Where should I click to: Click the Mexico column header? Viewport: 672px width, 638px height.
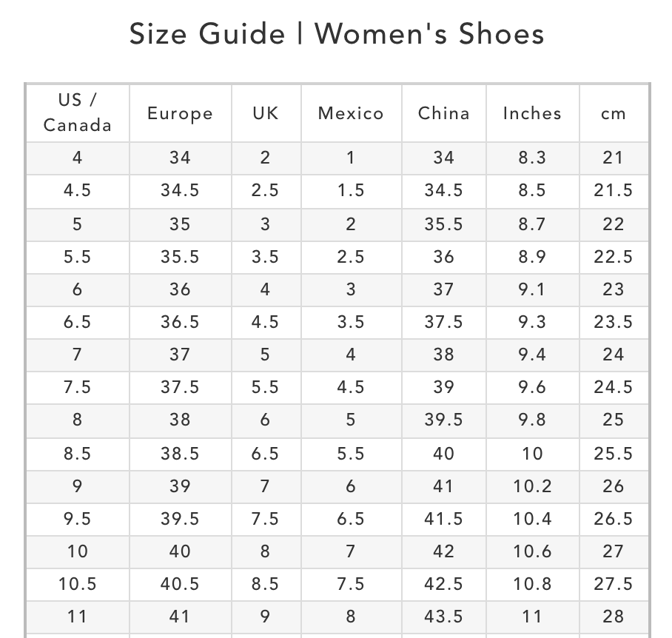click(x=351, y=113)
